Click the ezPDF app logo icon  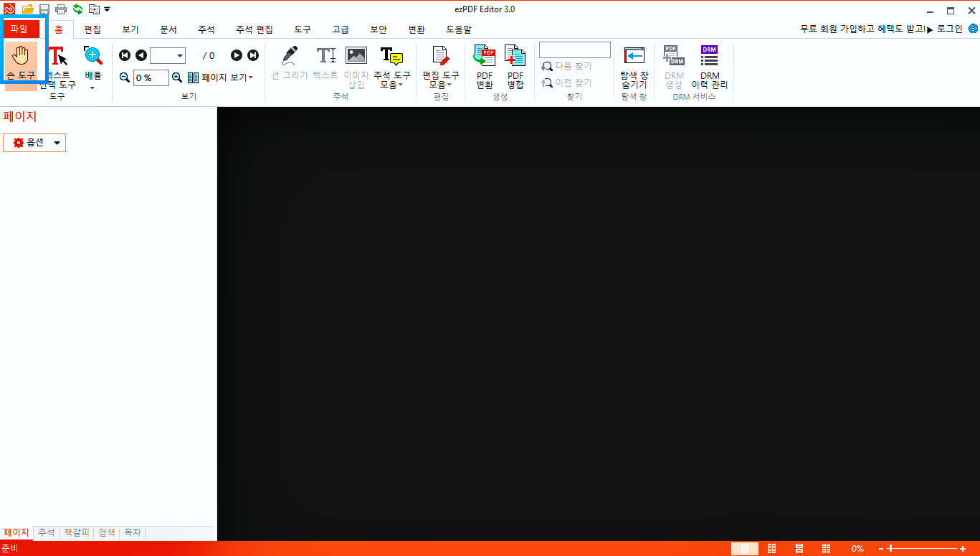click(x=9, y=9)
